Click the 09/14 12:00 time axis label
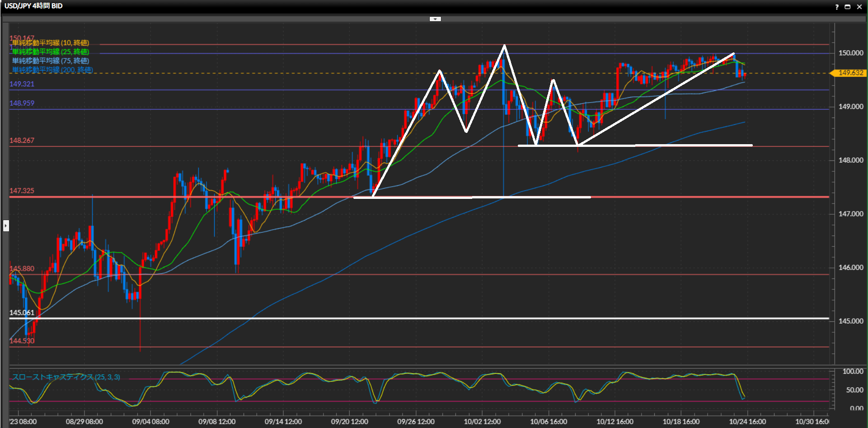868x428 pixels. point(283,422)
